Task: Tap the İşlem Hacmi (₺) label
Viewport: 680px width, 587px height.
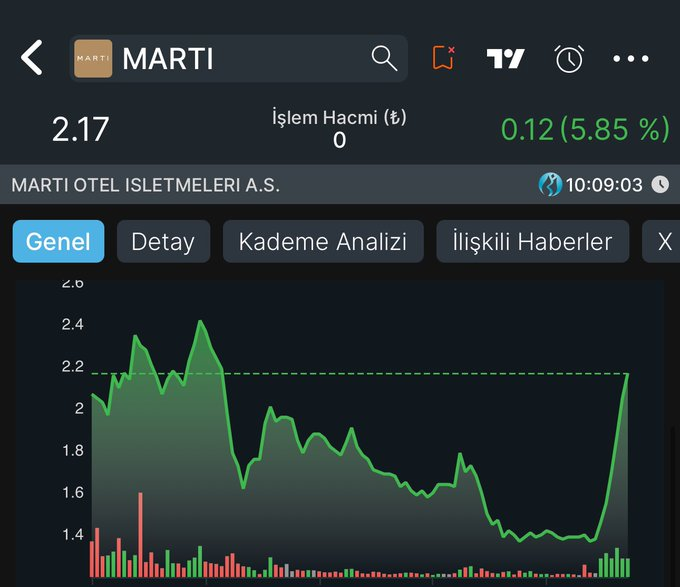Action: (x=339, y=117)
